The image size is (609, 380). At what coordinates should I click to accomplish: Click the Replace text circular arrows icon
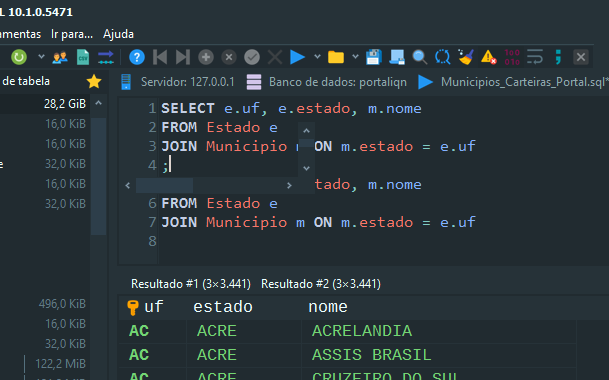click(x=442, y=57)
